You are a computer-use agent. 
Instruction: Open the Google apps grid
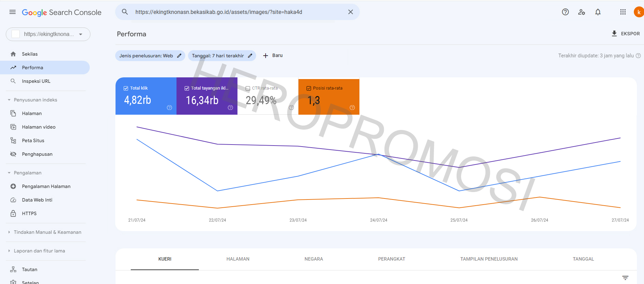tap(623, 12)
